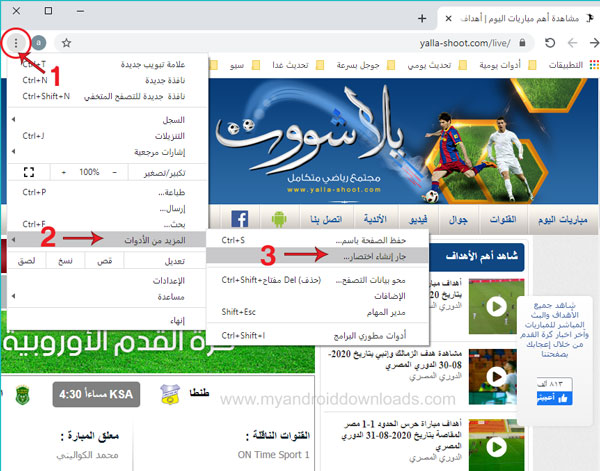Expand المزيد من الأدوات submenu
This screenshot has width=600, height=471.
tap(108, 240)
